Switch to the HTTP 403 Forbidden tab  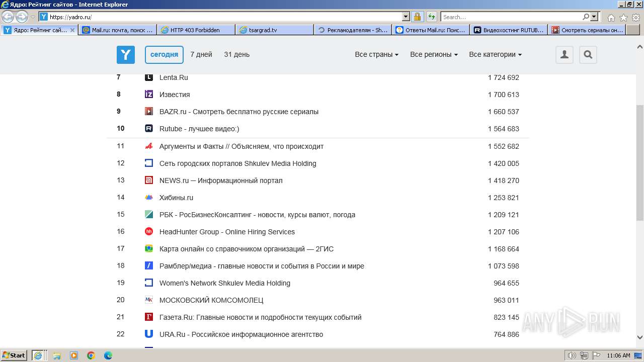coord(196,30)
